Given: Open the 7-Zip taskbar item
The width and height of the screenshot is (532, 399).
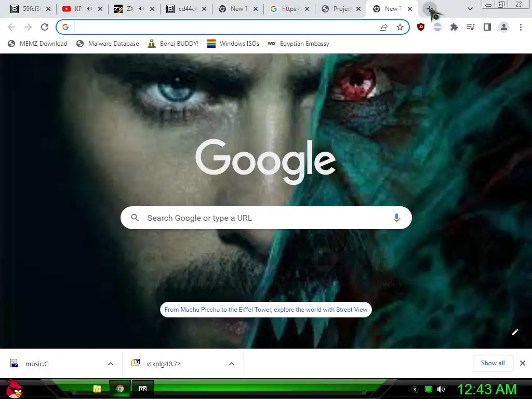Looking at the screenshot, I should 143,389.
